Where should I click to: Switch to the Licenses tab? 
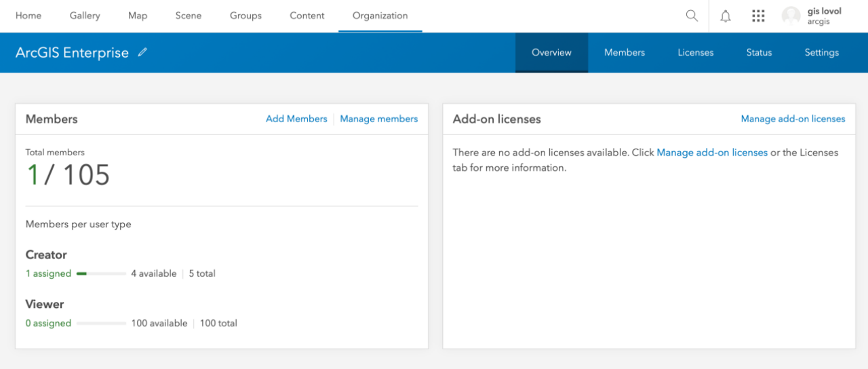[696, 52]
